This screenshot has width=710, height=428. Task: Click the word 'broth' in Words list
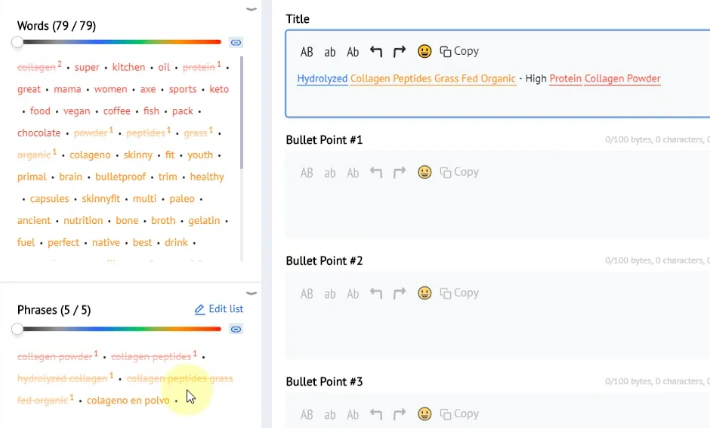click(163, 221)
